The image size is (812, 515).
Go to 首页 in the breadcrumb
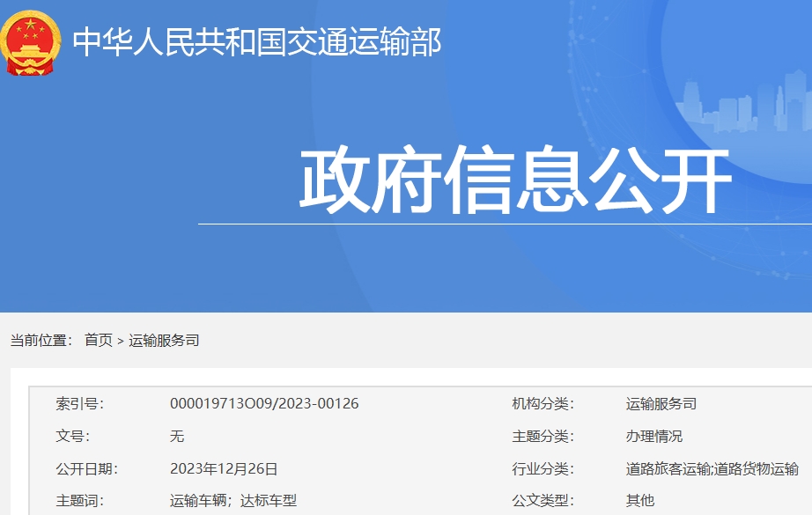[x=99, y=340]
